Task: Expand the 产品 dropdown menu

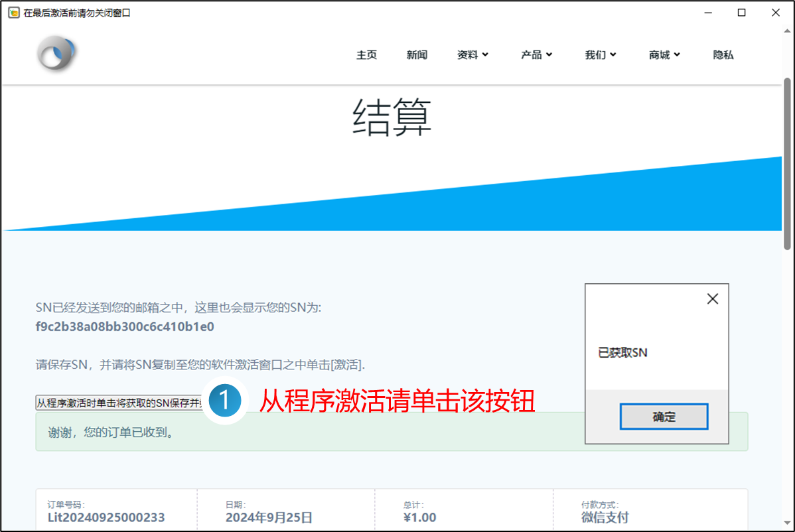Action: pyautogui.click(x=536, y=55)
